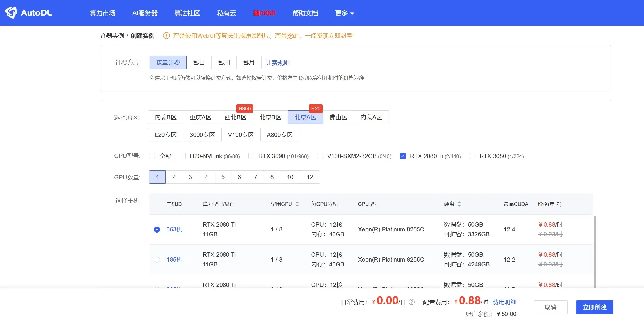Viewport: 644px width, 324px height.
Task: Click the help question mark beside daily fee
Action: coord(412,302)
